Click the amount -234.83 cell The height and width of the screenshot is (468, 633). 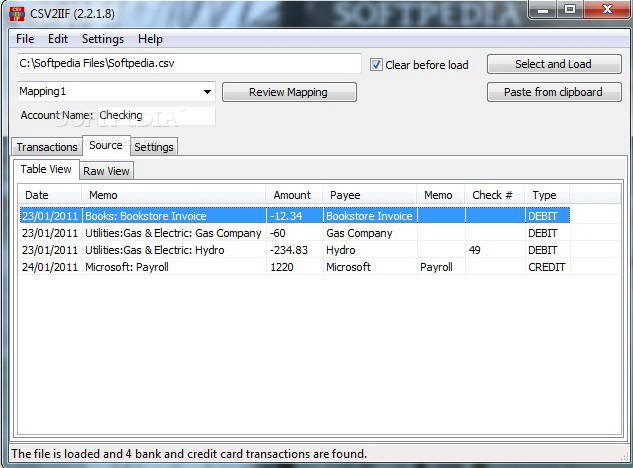click(295, 250)
